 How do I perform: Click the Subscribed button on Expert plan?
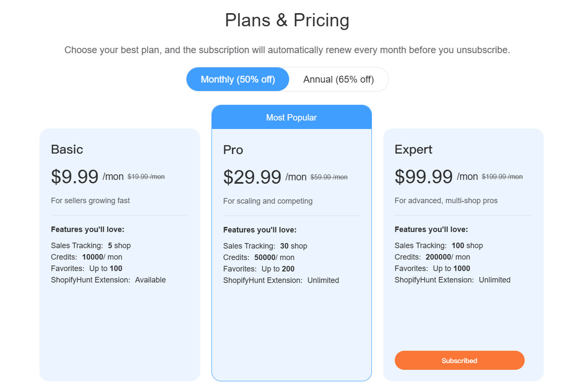pos(459,360)
